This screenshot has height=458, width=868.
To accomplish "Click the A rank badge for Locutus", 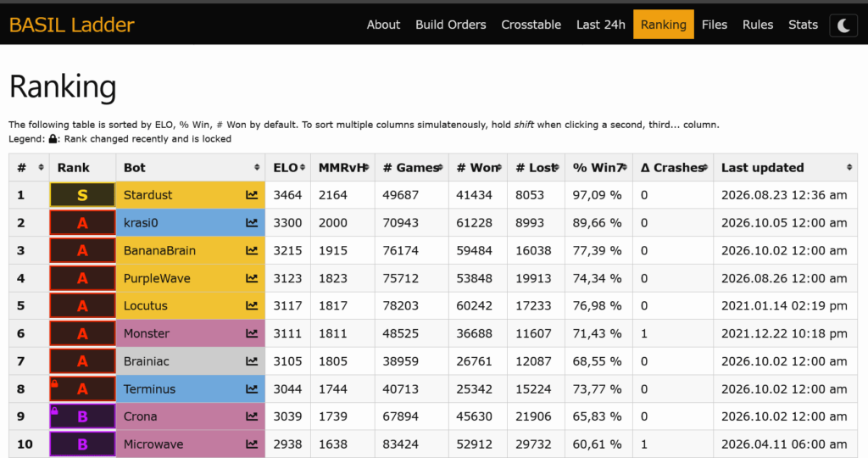I will tap(82, 305).
